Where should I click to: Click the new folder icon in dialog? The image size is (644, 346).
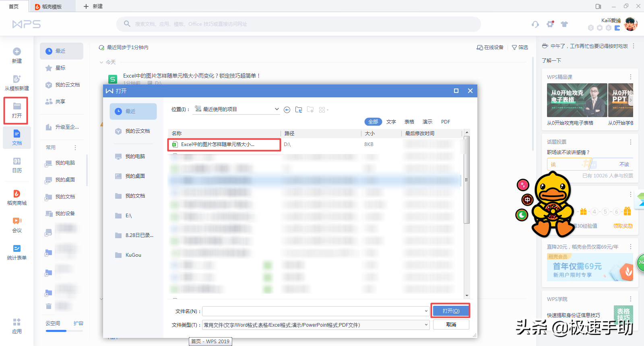[x=310, y=109]
